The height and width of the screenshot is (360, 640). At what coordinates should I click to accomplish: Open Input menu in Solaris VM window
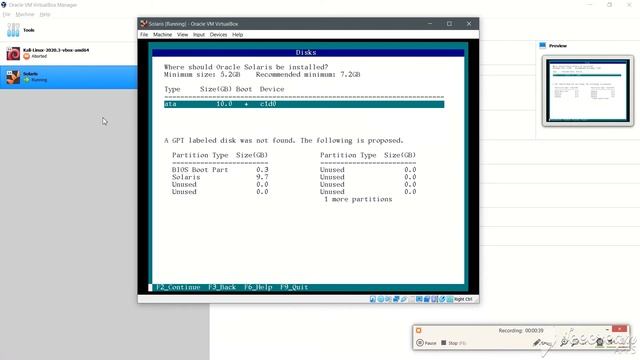[199, 35]
